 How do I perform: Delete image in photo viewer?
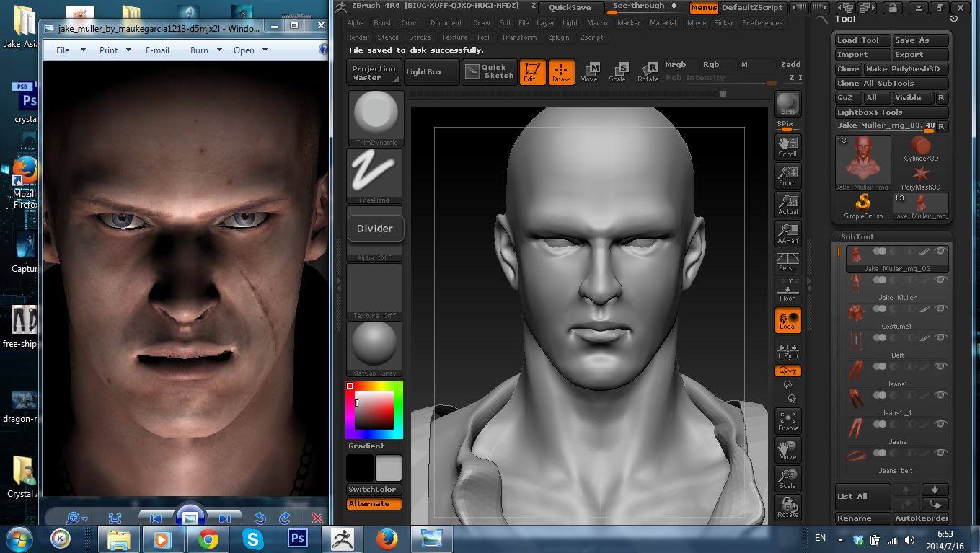pyautogui.click(x=317, y=518)
